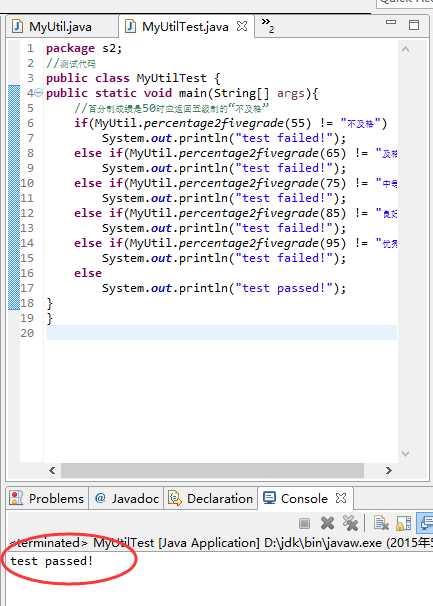Select the Console view tab
The height and width of the screenshot is (606, 433).
click(304, 499)
